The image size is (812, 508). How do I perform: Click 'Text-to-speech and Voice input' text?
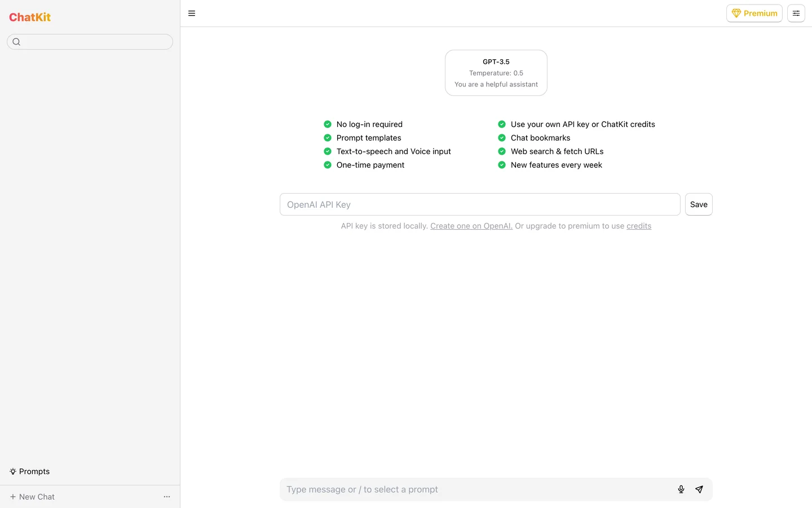tap(394, 151)
